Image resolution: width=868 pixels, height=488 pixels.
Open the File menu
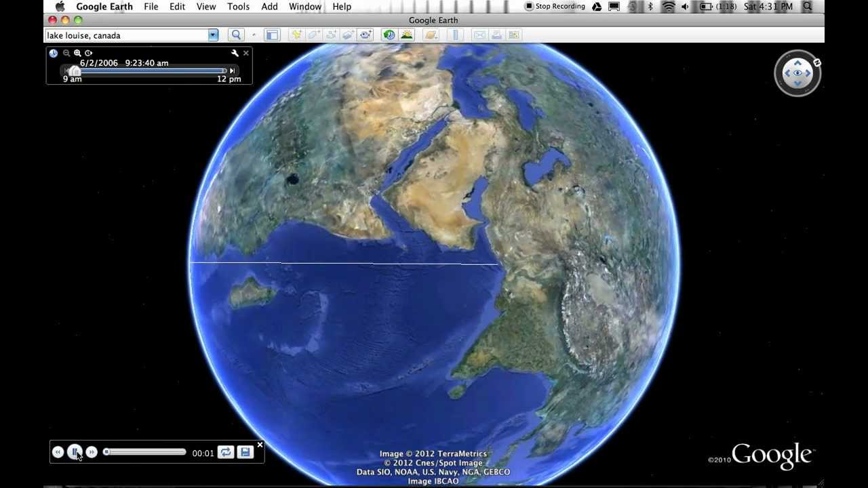[151, 7]
